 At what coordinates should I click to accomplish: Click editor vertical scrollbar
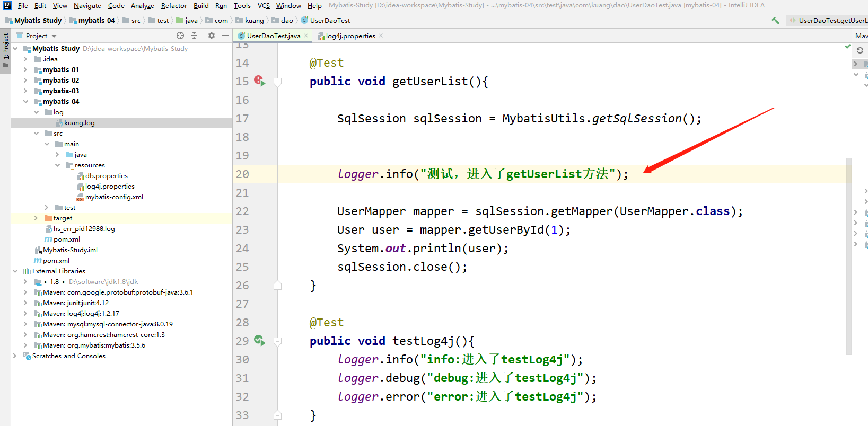click(x=848, y=255)
